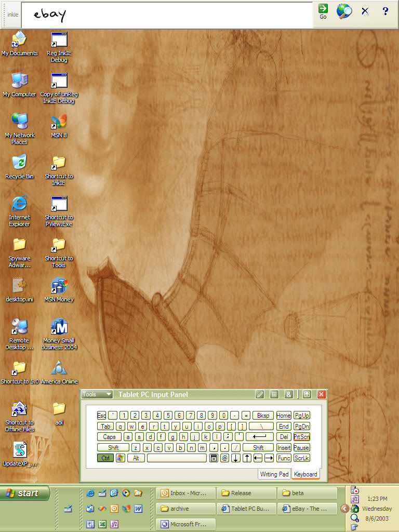Click the Windows logo key on keyboard
399x532 pixels.
(x=121, y=458)
